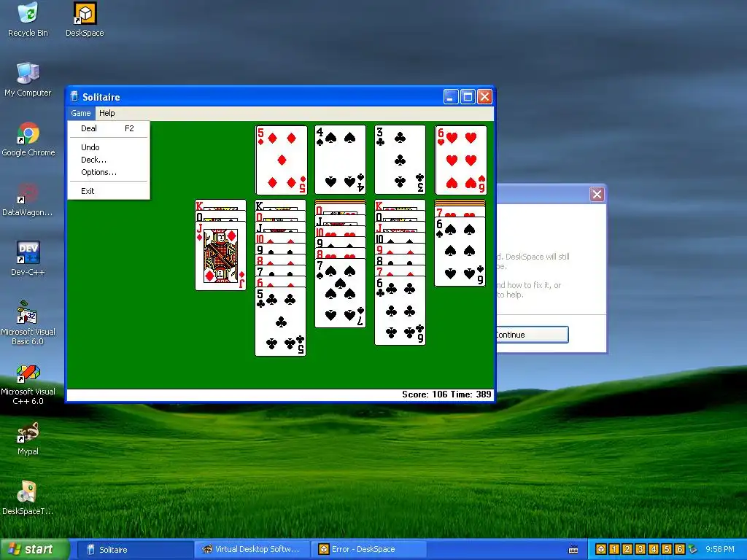The image size is (747, 560).
Task: Switch to Solitaire taskbar button
Action: (x=135, y=549)
